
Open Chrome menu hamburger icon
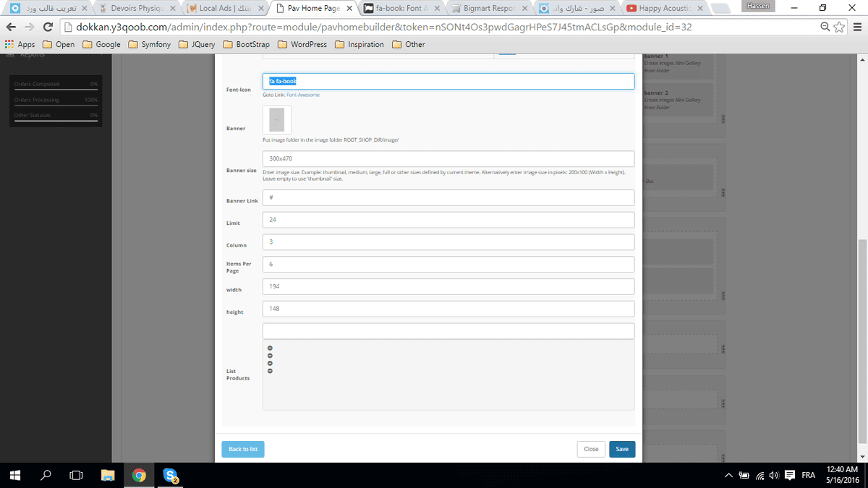857,27
